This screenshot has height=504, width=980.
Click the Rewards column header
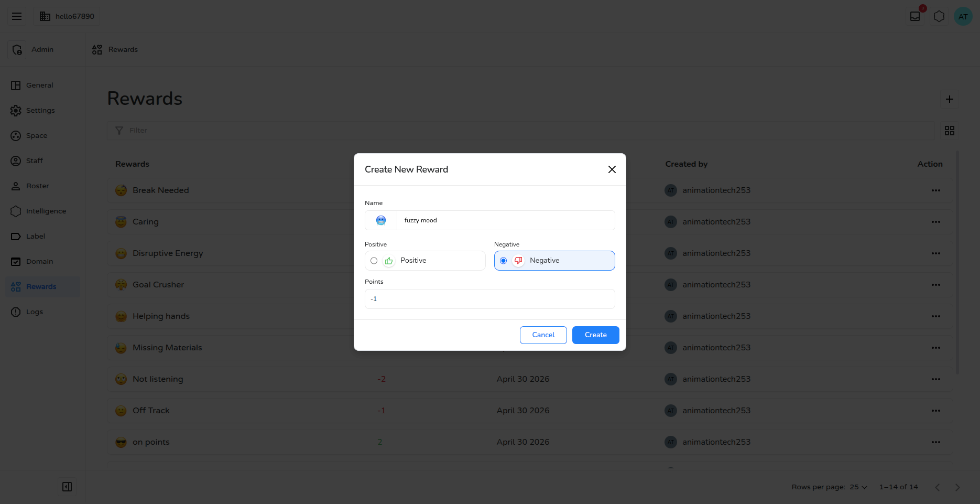[132, 164]
